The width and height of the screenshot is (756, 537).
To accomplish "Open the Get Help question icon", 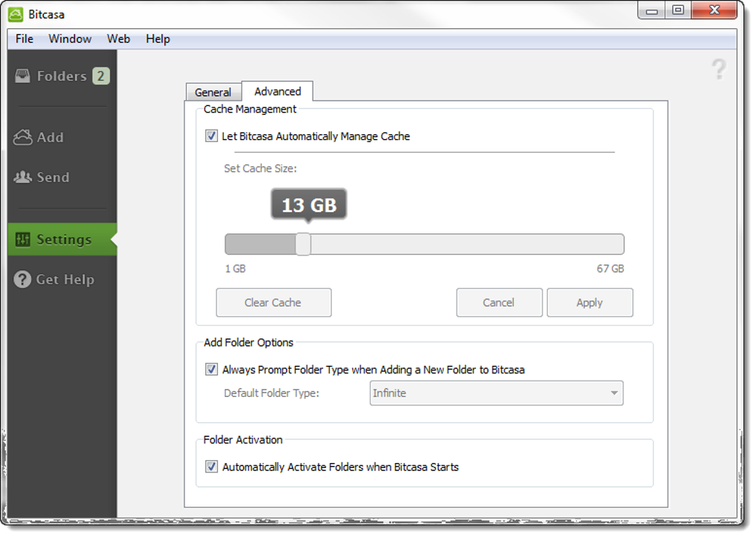I will pos(22,279).
